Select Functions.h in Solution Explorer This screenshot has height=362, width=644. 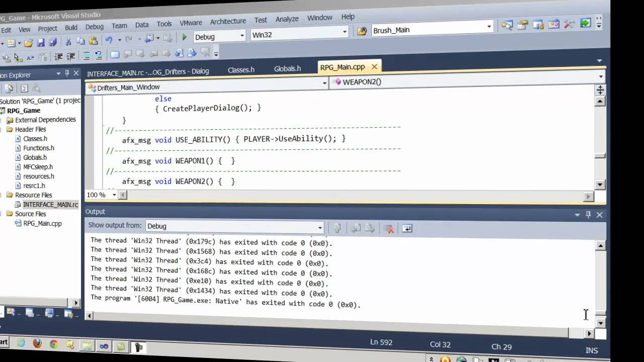point(38,148)
